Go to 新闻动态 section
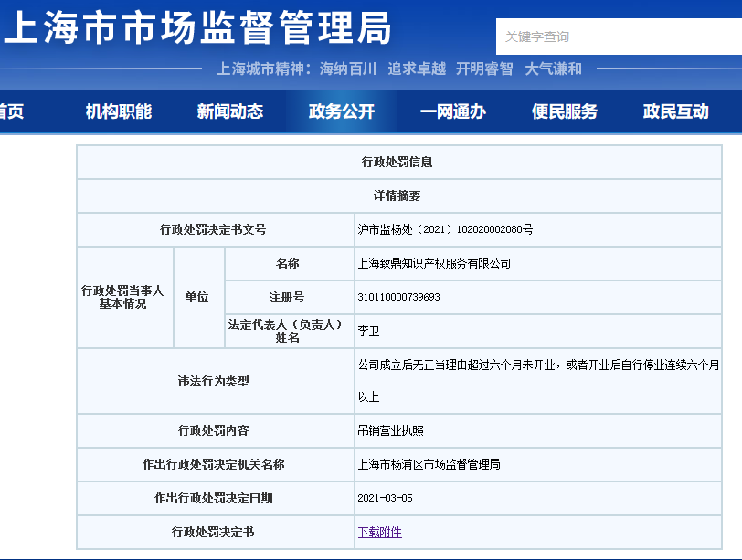This screenshot has height=560, width=742. (230, 111)
